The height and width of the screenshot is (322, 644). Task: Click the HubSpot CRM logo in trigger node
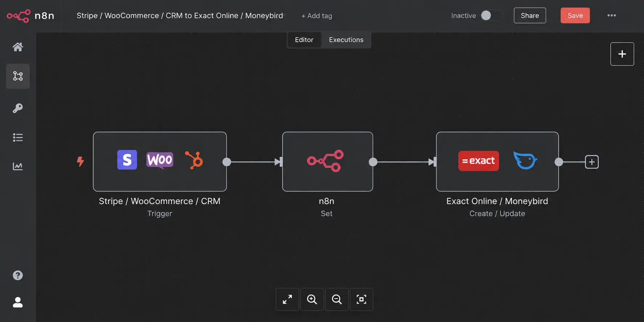pos(194,160)
